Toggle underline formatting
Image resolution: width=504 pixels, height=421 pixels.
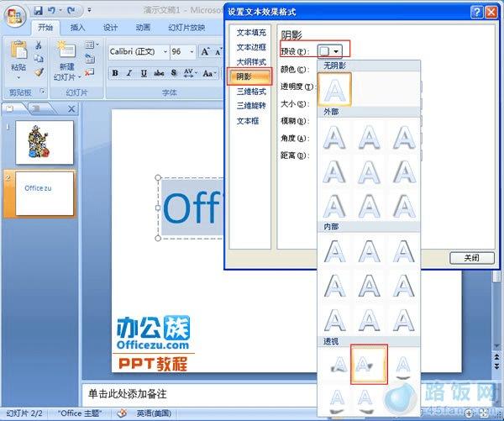(144, 73)
